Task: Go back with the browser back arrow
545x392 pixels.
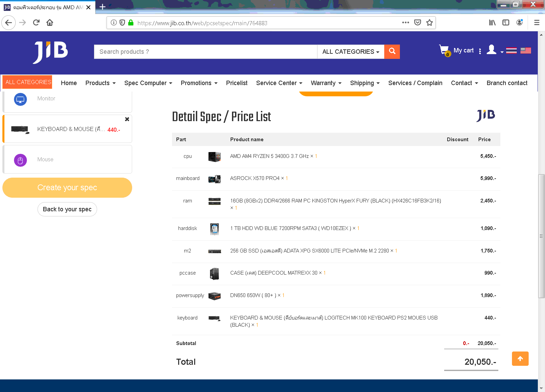Action: 9,23
